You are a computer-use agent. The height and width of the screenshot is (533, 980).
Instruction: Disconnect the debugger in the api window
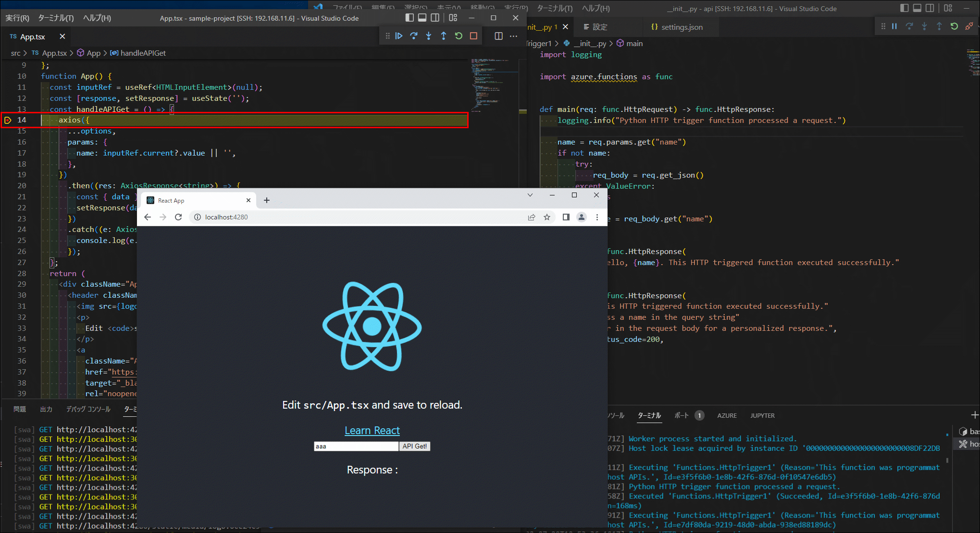[x=969, y=26]
